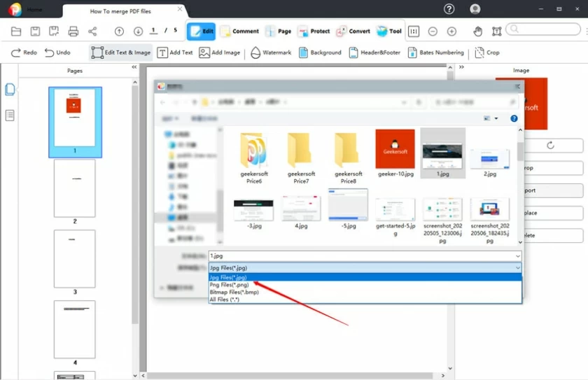Click the share icon
This screenshot has height=380, width=588.
pos(92,31)
